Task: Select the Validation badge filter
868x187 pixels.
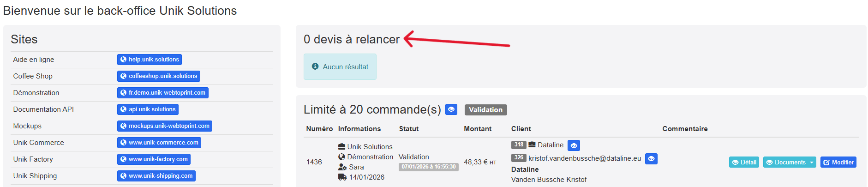Action: click(x=485, y=110)
